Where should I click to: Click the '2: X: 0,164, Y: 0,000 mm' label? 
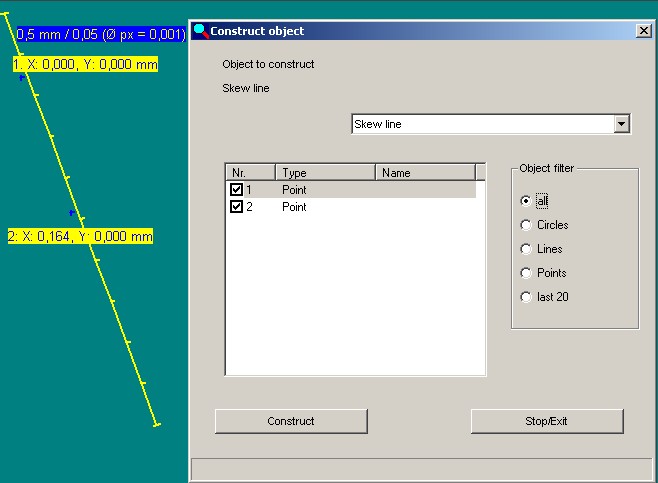click(80, 236)
